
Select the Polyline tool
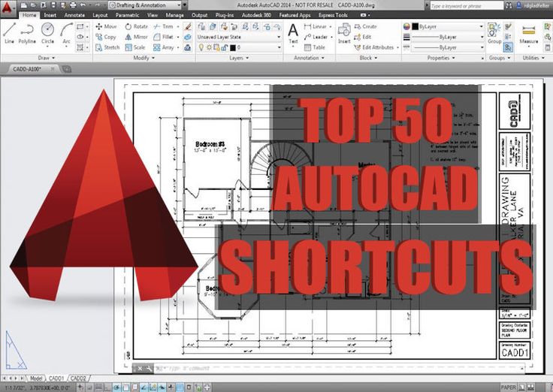point(27,34)
